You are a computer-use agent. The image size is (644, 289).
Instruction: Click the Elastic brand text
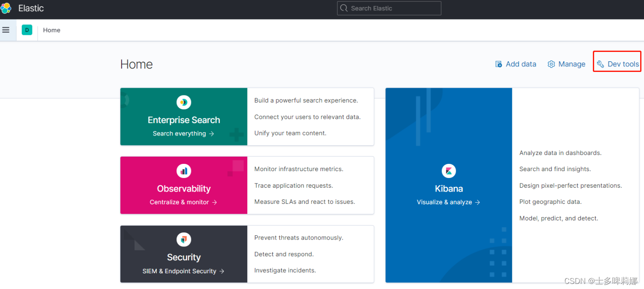pos(31,8)
